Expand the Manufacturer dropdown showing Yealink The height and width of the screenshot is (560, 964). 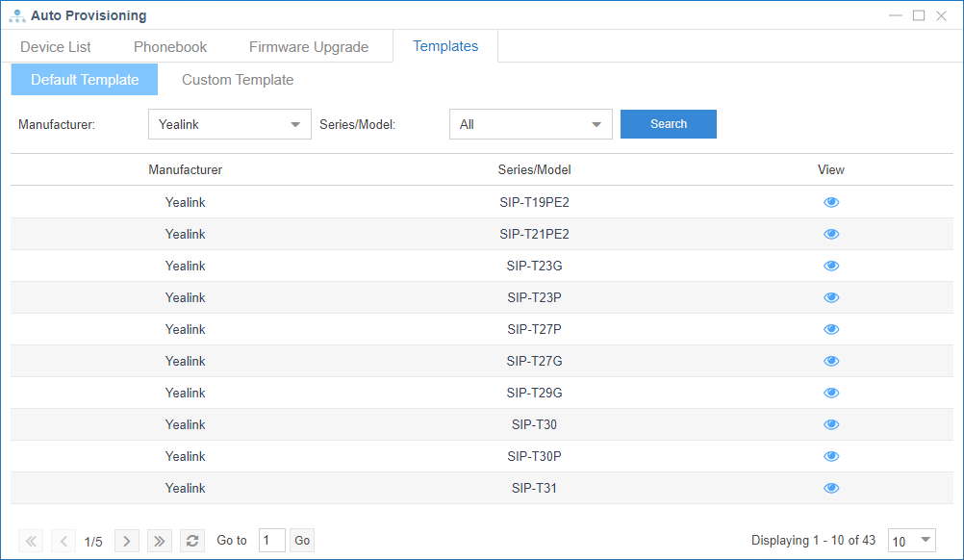(229, 124)
